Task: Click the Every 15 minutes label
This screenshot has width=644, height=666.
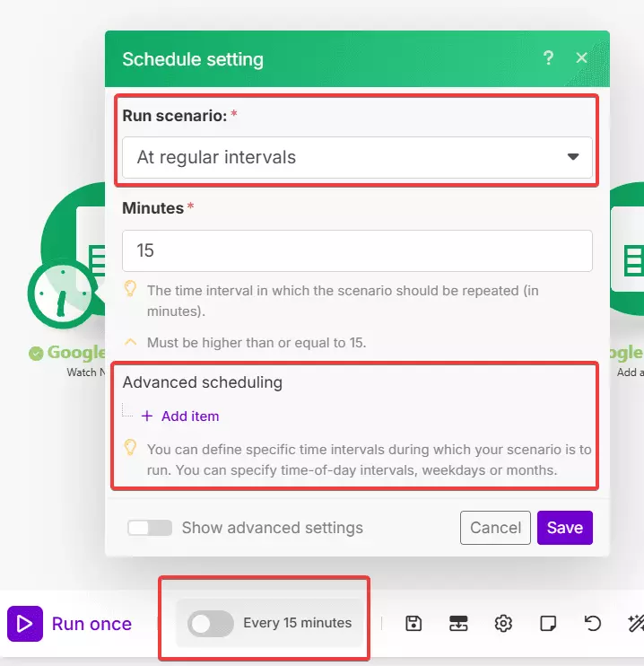Action: click(297, 623)
